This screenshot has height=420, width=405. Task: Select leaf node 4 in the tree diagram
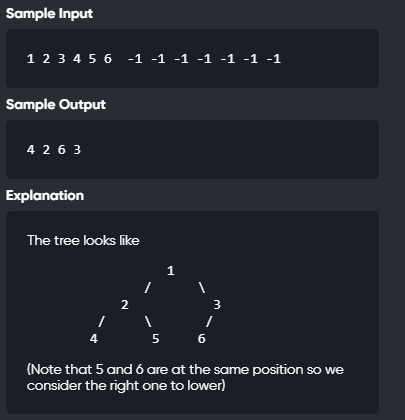pos(94,339)
